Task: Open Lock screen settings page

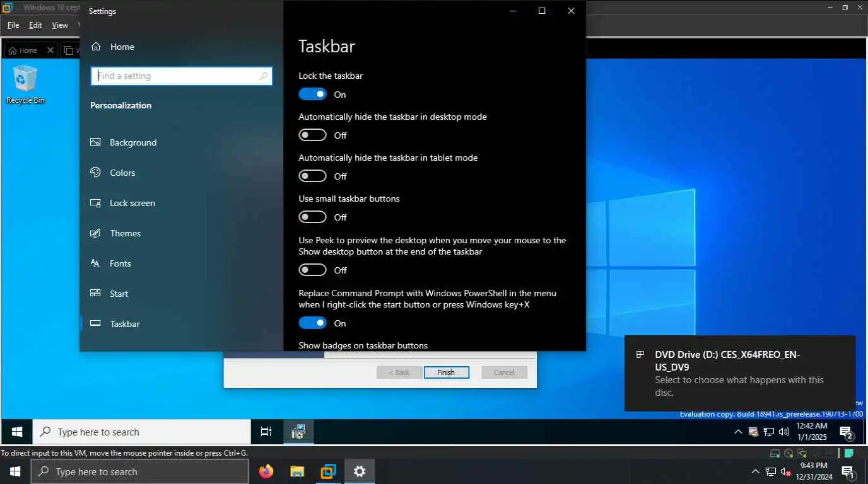Action: [122, 203]
